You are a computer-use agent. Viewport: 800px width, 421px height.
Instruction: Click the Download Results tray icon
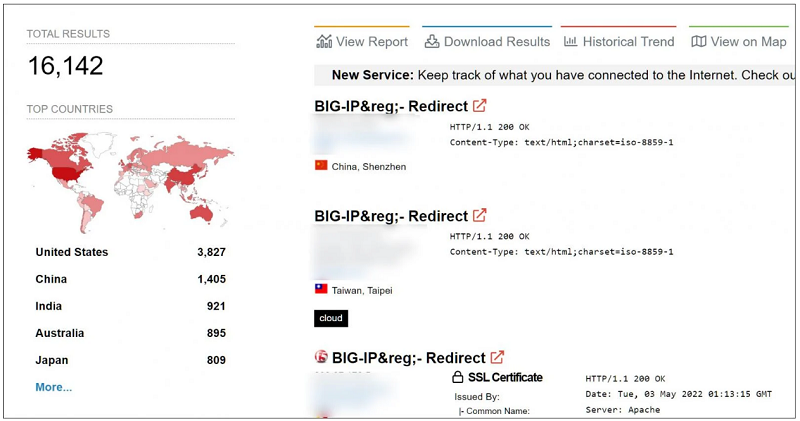(x=432, y=41)
